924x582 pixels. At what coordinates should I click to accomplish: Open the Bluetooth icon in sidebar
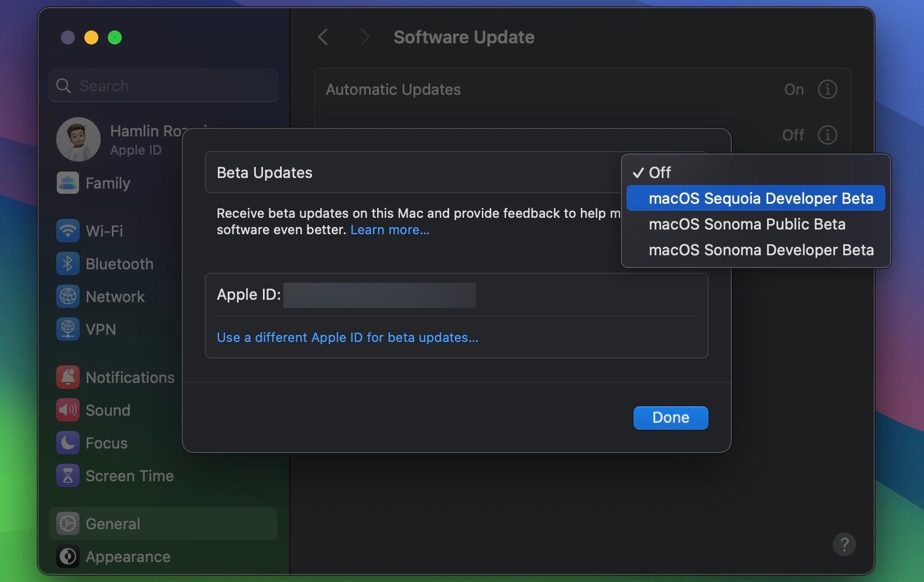[x=68, y=263]
